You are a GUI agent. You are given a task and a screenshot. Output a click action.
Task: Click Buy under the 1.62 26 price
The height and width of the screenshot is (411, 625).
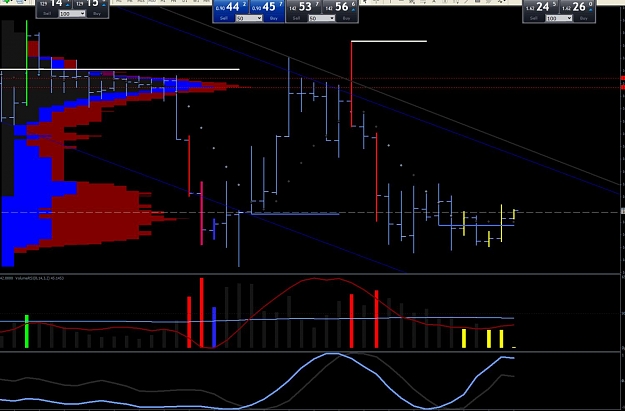(x=584, y=18)
